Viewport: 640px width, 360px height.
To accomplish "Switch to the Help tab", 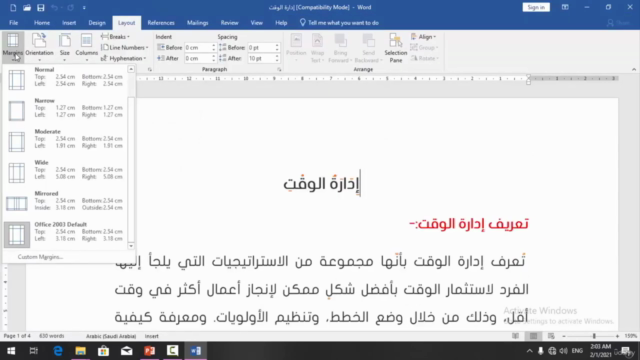I will pyautogui.click(x=281, y=23).
